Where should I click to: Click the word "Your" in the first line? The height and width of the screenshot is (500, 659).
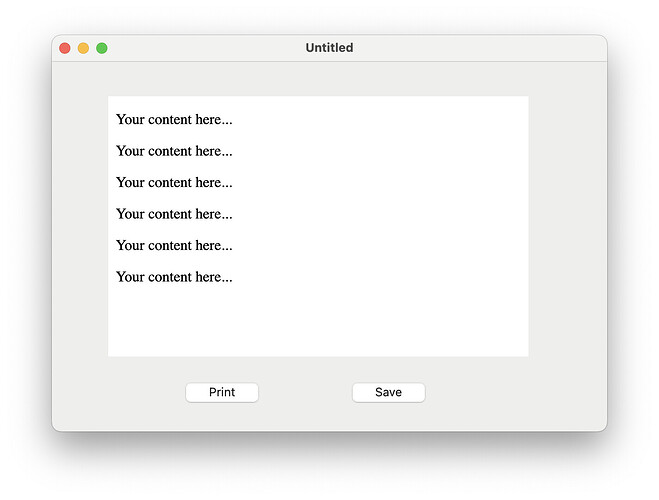(130, 120)
